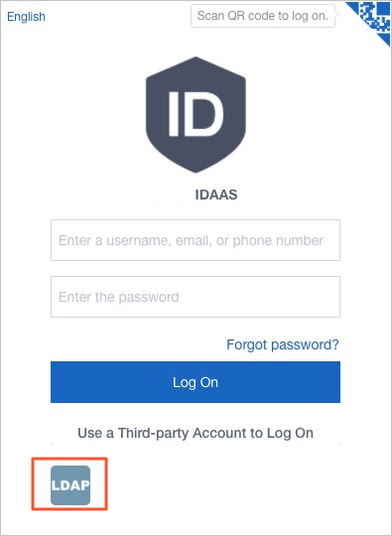Choose the gray-blue LDAP tile
Image resolution: width=392 pixels, height=536 pixels.
click(70, 485)
